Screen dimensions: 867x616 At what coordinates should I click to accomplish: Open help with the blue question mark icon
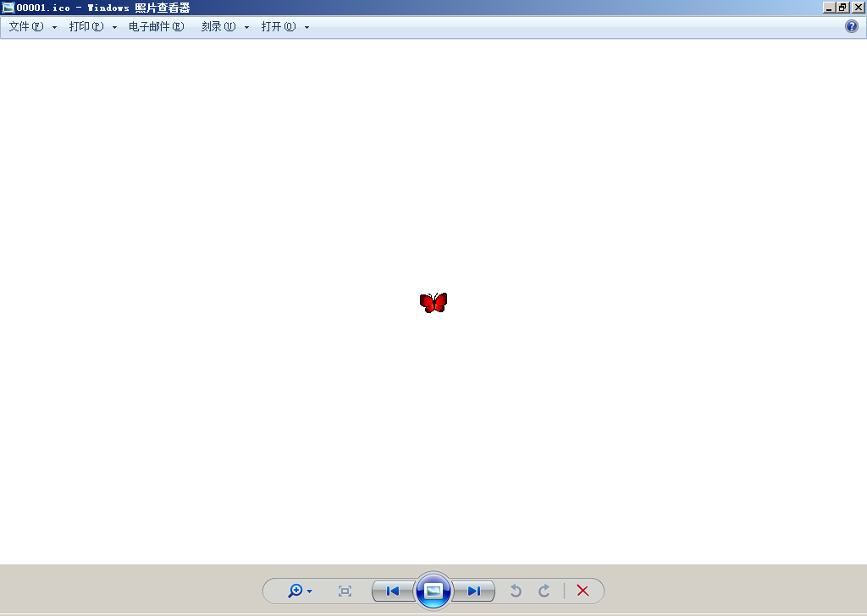click(x=852, y=26)
